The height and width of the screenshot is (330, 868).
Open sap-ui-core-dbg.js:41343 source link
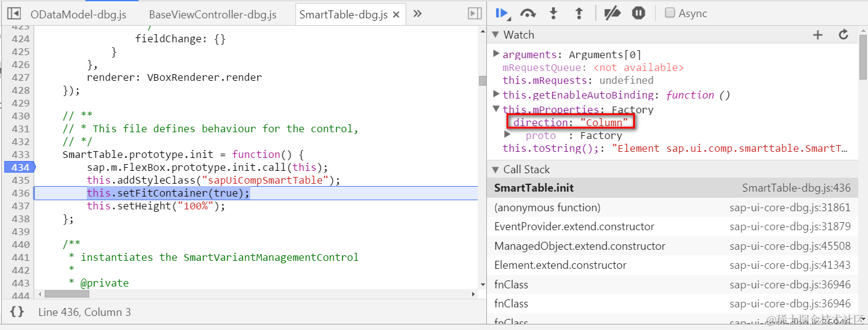pos(790,265)
